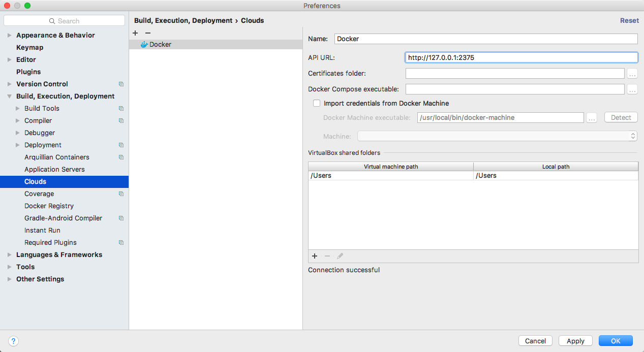
Task: Expand Deployment subtree arrow
Action: click(x=18, y=145)
